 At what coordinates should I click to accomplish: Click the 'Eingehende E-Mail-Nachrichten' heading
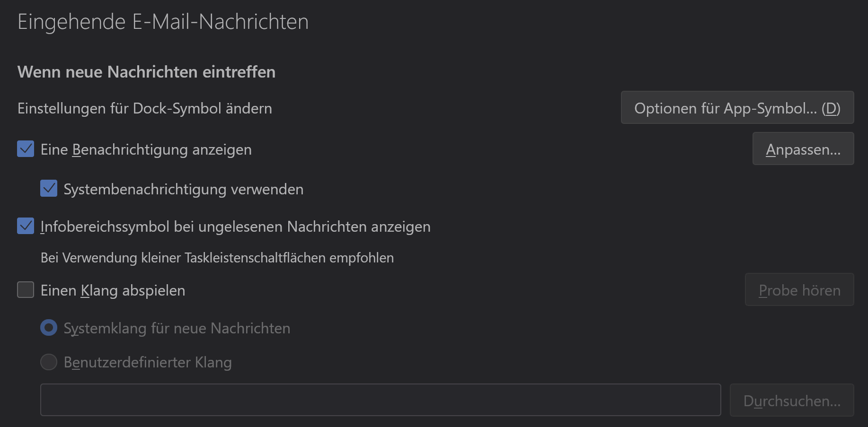163,22
